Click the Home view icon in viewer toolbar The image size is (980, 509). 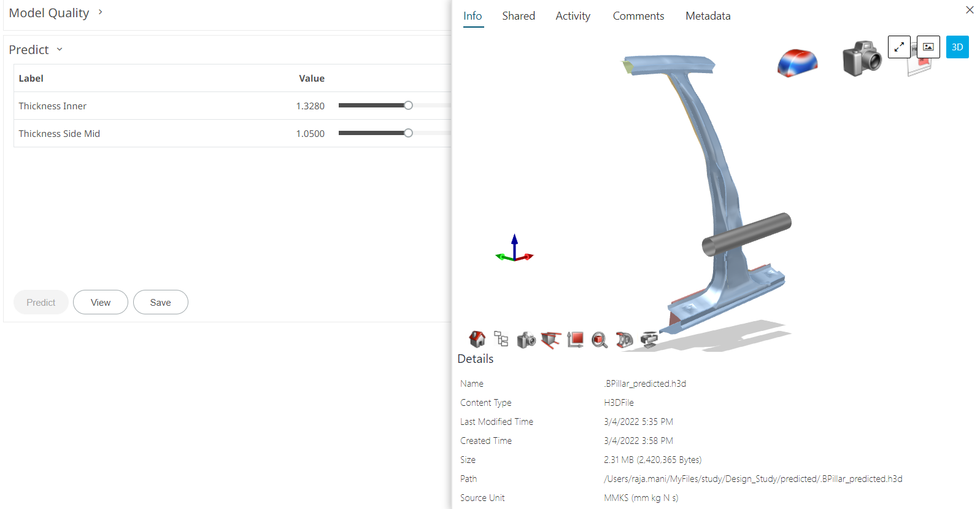click(477, 339)
